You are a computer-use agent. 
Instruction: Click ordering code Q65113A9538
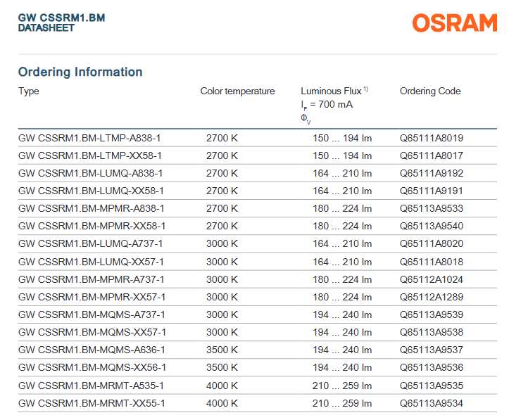[x=432, y=332]
